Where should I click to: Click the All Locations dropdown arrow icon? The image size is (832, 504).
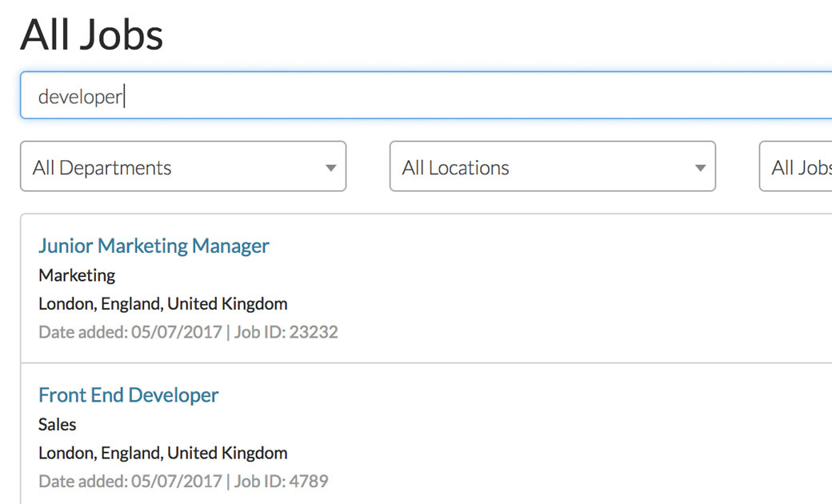pos(700,168)
